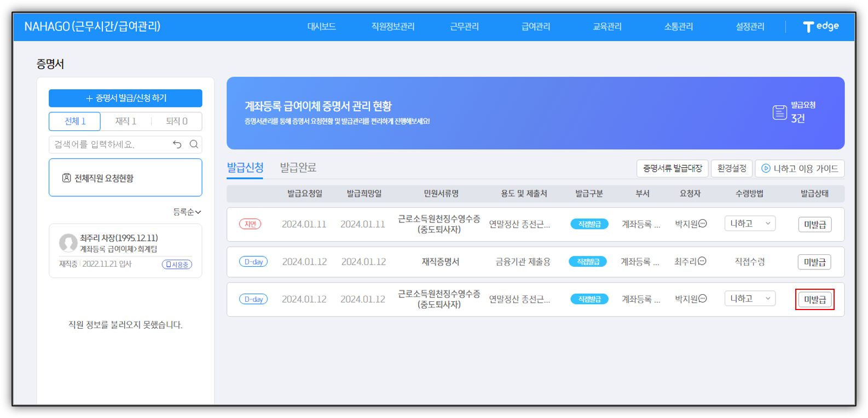The width and height of the screenshot is (868, 418).
Task: Click D-day badge in 재직증명서 row
Action: coord(253,261)
